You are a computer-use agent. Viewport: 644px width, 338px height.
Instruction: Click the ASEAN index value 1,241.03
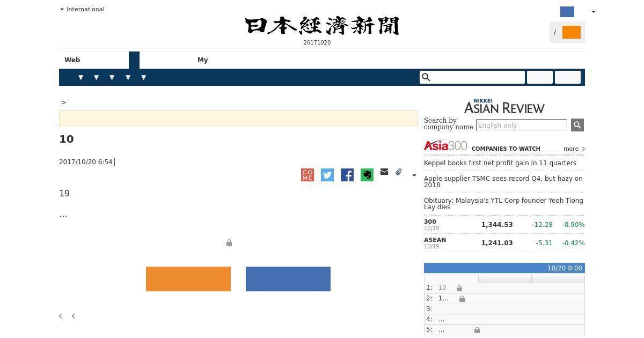[497, 243]
